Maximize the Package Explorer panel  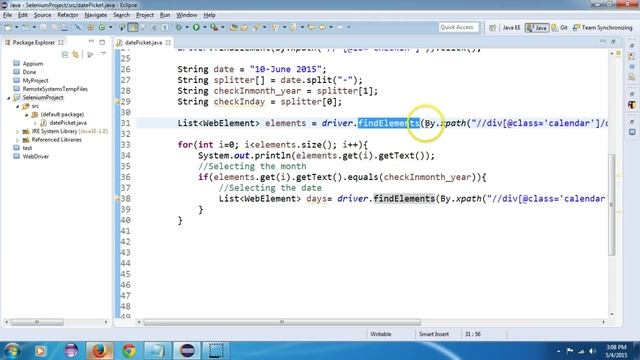(x=102, y=42)
